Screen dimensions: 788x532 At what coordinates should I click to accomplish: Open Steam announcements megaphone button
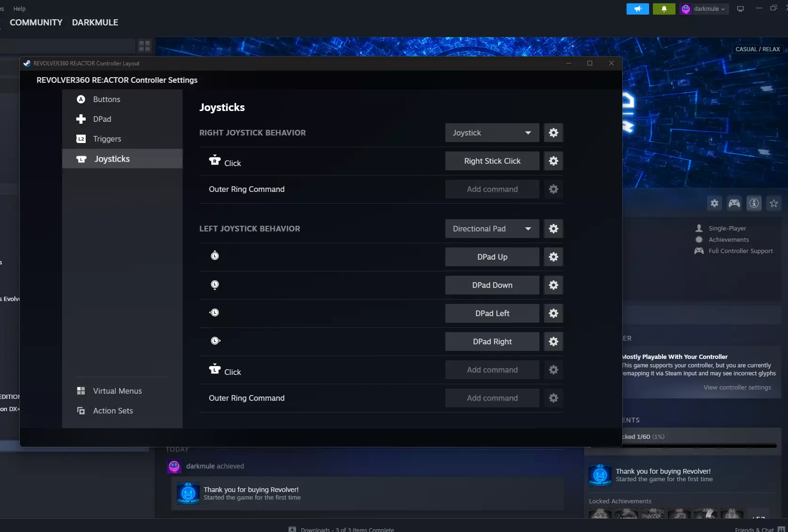pos(638,9)
